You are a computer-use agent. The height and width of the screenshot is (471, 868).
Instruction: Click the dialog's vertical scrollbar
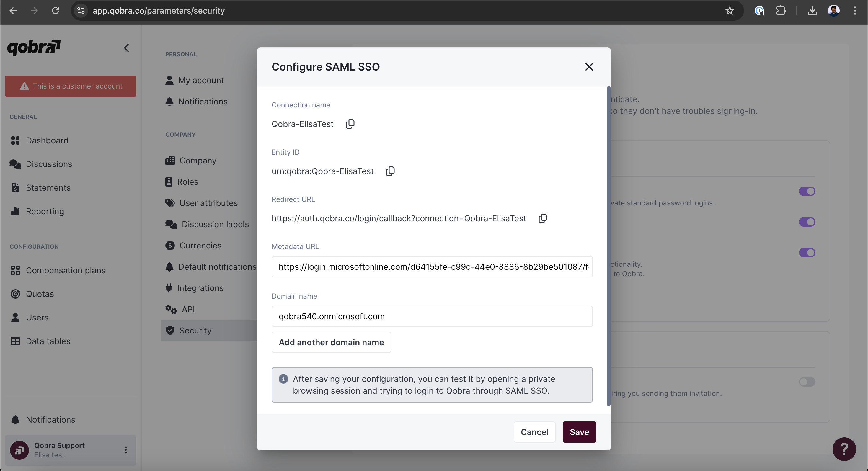608,246
